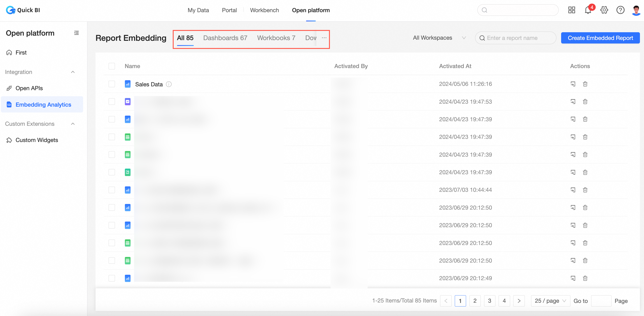Image resolution: width=644 pixels, height=316 pixels.
Task: Click the apps grid icon in header
Action: [x=572, y=10]
